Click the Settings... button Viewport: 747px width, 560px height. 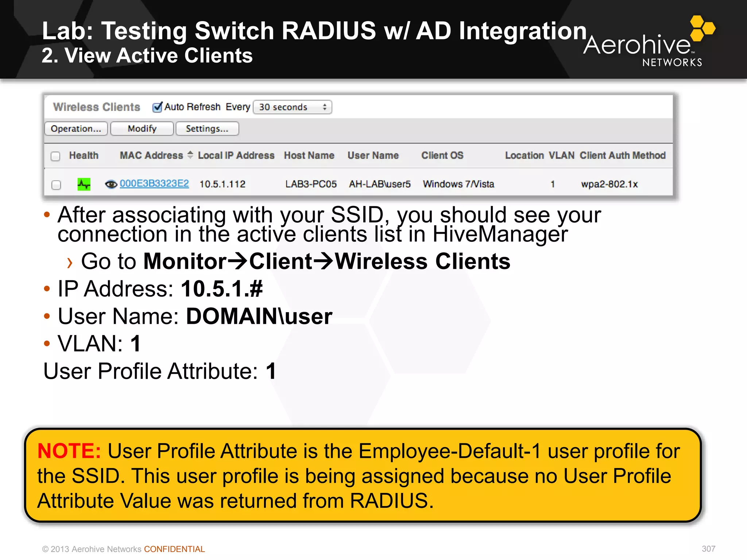pyautogui.click(x=207, y=129)
